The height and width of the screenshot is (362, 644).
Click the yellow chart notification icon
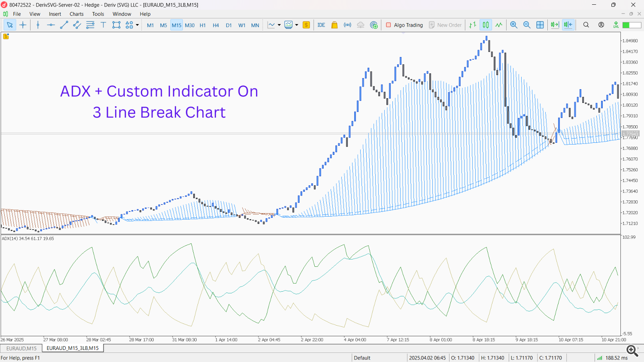pos(6,36)
